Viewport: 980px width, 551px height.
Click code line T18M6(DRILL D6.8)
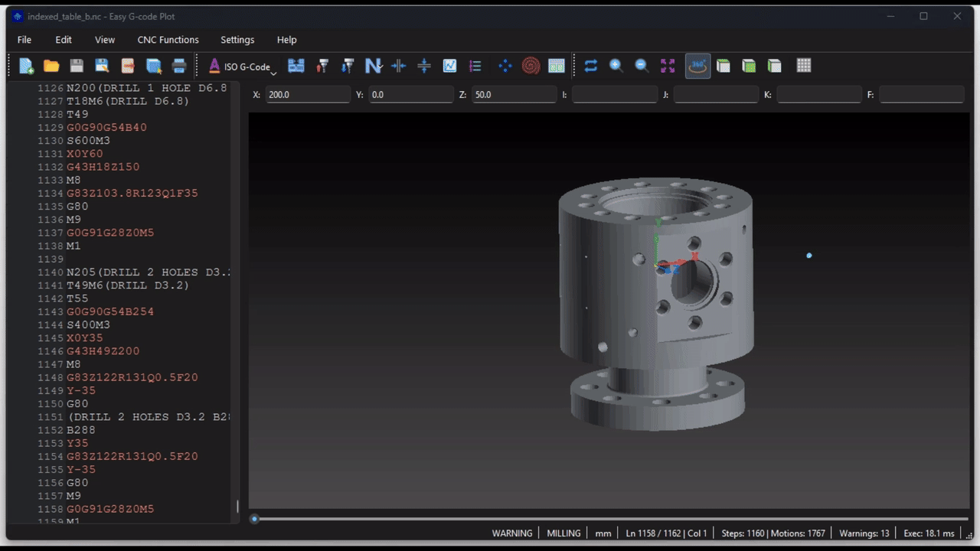click(x=127, y=101)
